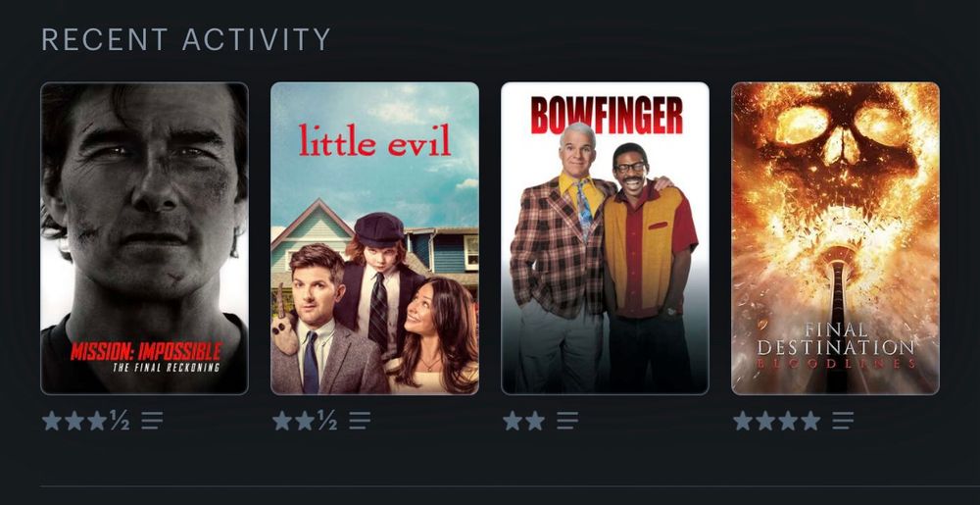
Task: Click the second star under Bowfinger
Action: [535, 421]
